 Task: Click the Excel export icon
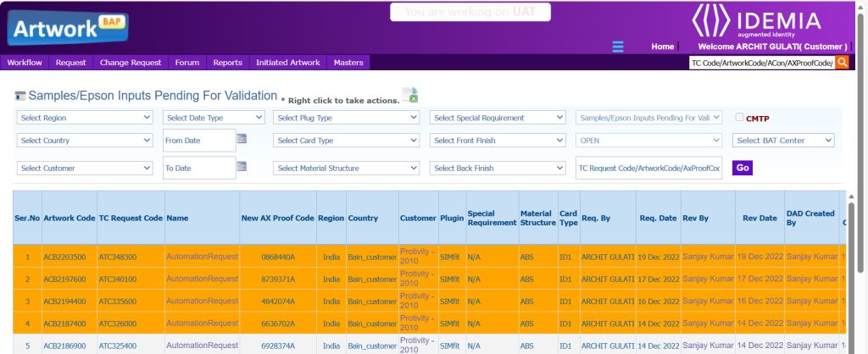point(410,96)
